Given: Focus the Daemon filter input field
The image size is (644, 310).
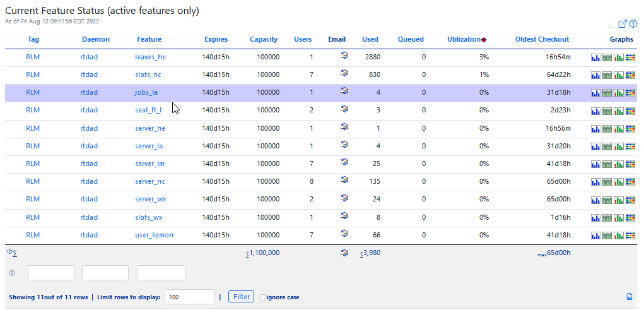Looking at the screenshot, I should point(105,273).
